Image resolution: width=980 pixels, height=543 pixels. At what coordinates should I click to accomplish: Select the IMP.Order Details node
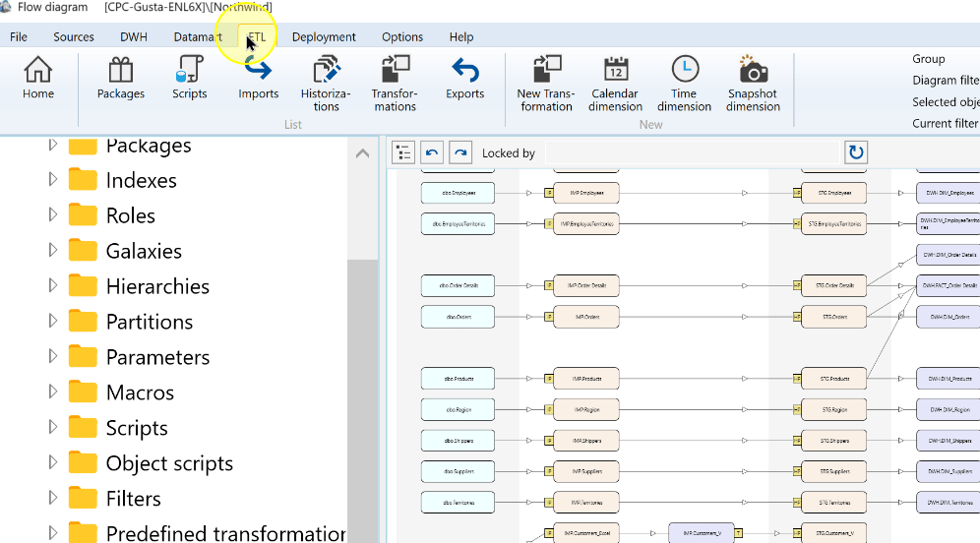(x=586, y=285)
